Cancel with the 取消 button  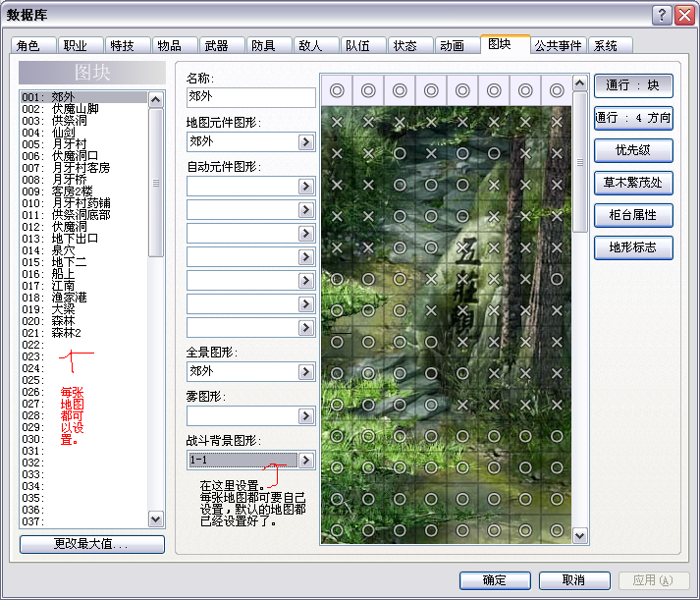pyautogui.click(x=574, y=580)
